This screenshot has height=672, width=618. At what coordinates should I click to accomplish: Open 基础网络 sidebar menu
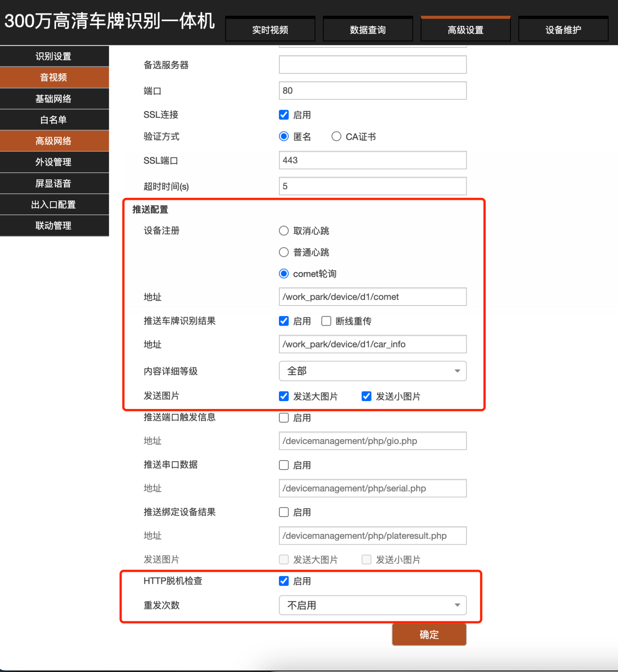pos(54,99)
